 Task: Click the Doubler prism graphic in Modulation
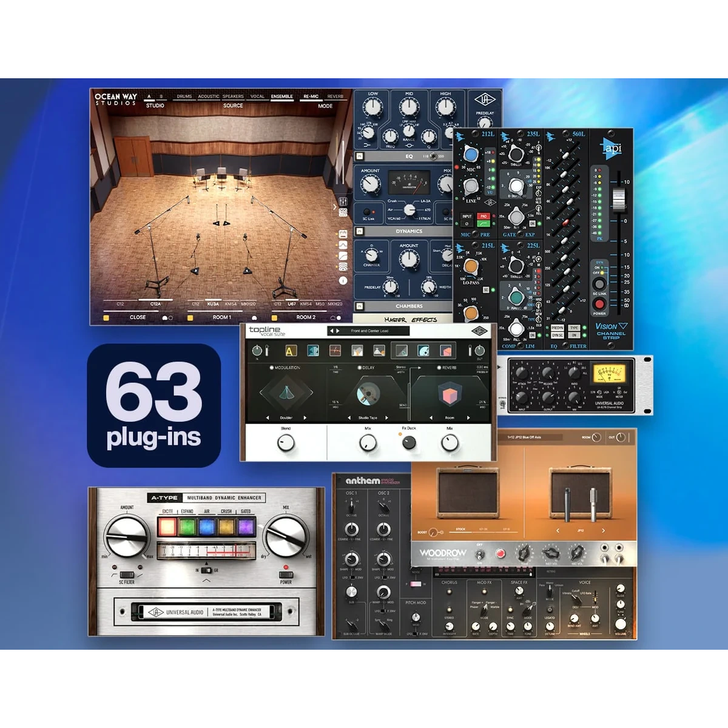point(286,392)
